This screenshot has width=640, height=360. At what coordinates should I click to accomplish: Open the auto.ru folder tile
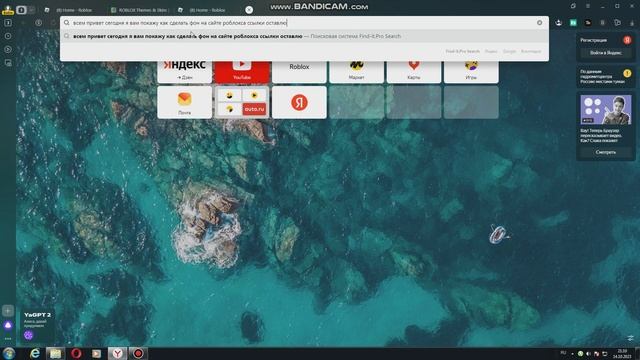click(242, 102)
